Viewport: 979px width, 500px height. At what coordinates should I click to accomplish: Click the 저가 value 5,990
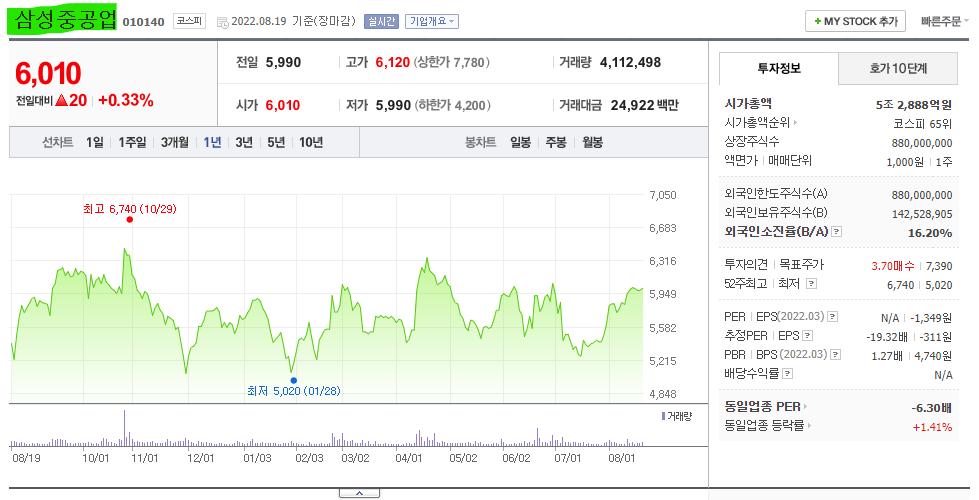click(x=393, y=105)
